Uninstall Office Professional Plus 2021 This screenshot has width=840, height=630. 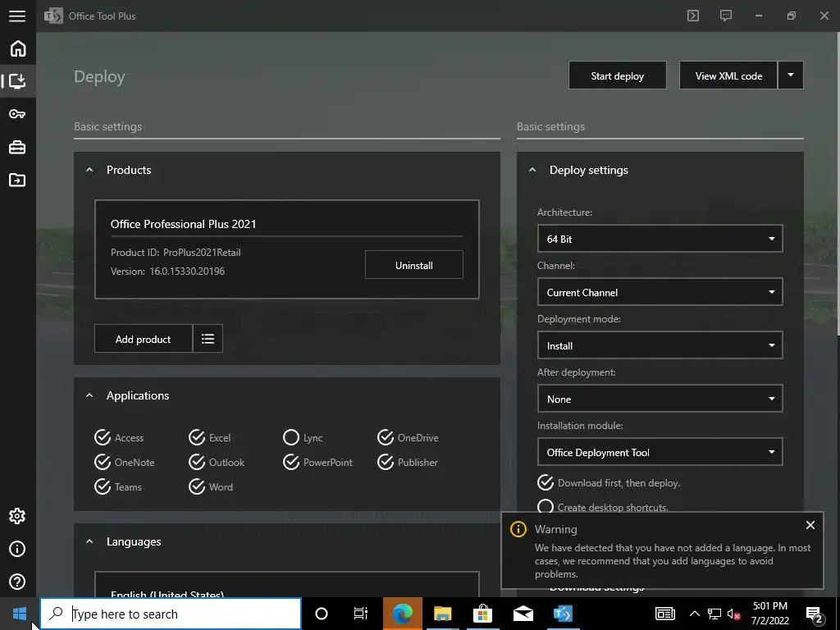click(414, 265)
